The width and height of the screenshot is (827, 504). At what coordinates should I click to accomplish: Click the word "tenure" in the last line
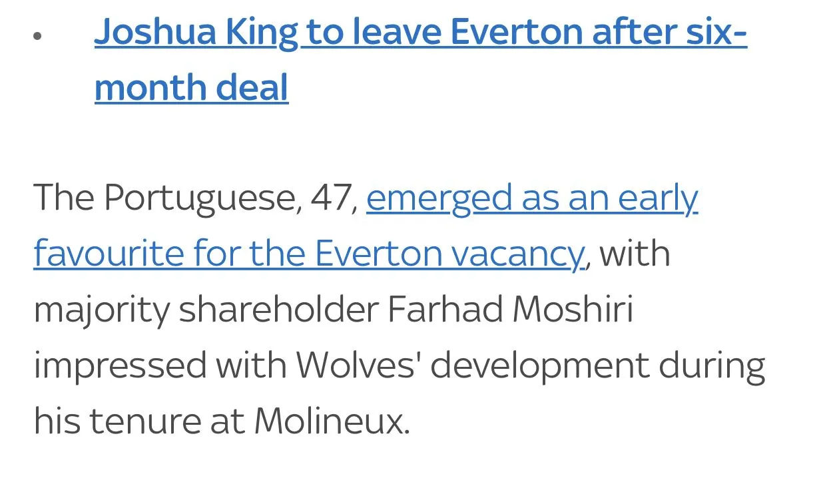145,421
